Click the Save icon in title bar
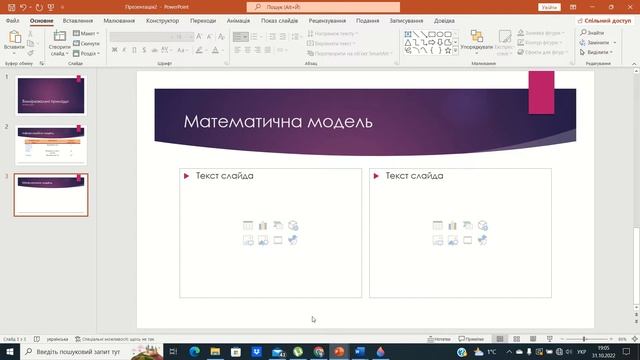Screen dimensions: 640x360 [x=11, y=7]
